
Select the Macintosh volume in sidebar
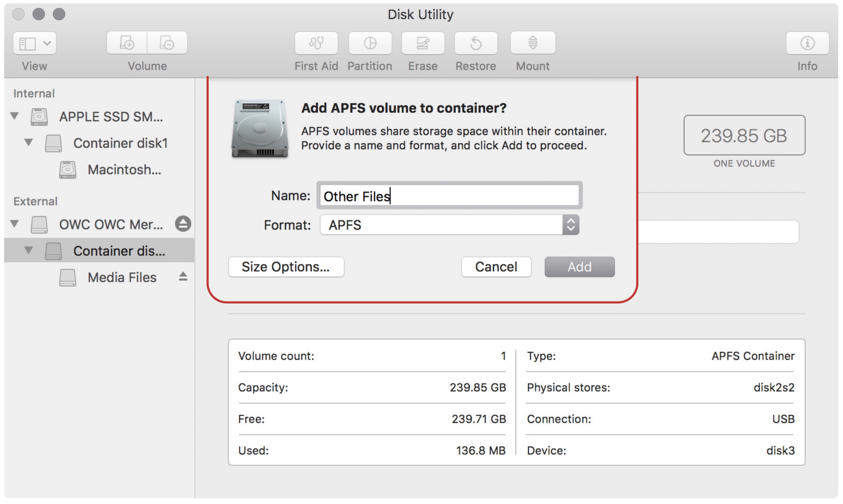tap(124, 169)
